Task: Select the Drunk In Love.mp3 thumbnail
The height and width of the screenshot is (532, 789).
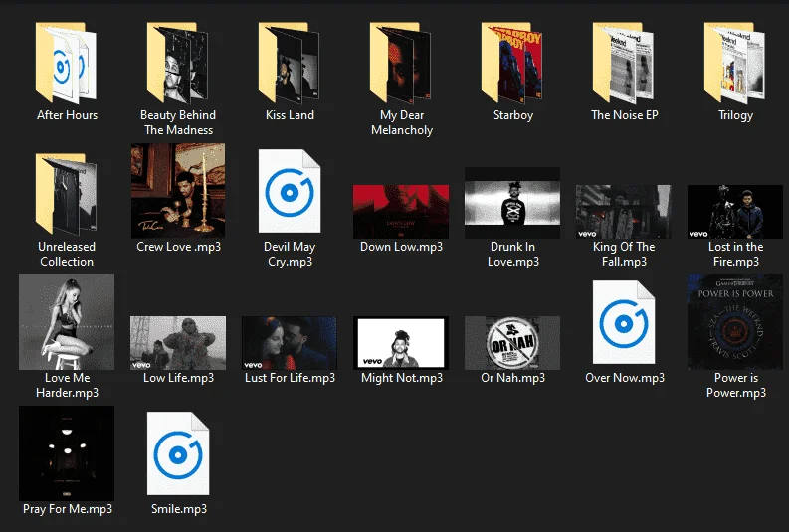Action: (x=512, y=203)
